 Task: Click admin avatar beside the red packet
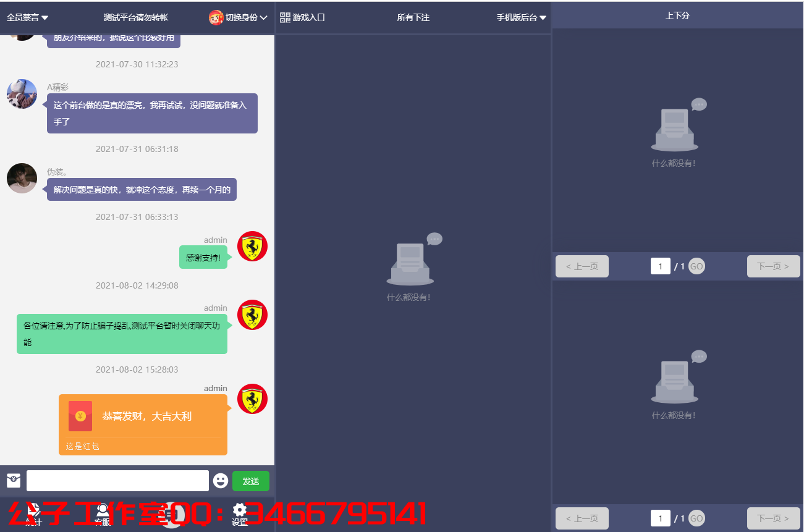coord(252,399)
